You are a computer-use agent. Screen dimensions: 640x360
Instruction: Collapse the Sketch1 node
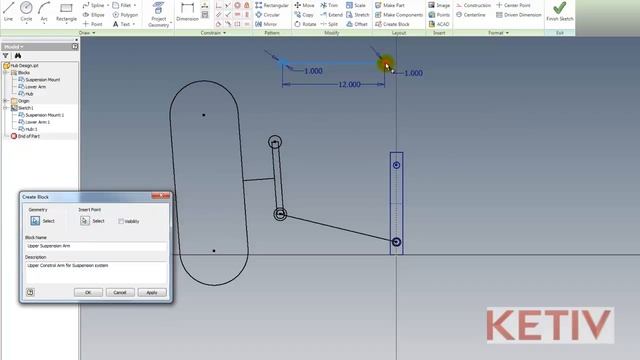click(x=6, y=108)
